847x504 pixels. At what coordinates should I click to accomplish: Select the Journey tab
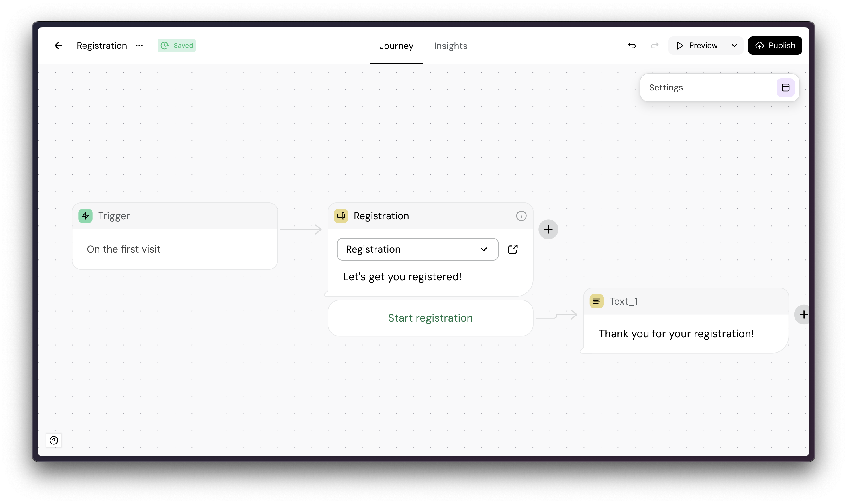(396, 46)
